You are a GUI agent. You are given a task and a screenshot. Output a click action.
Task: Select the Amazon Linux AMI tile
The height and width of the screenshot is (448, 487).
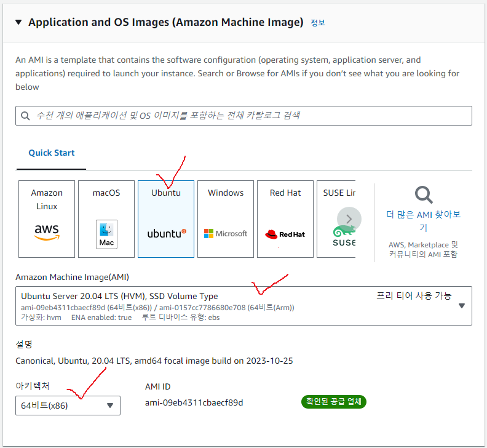[47, 219]
